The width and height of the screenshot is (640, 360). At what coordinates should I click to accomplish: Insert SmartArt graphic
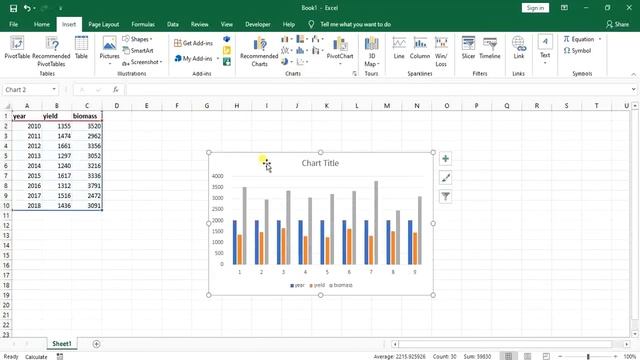click(138, 51)
